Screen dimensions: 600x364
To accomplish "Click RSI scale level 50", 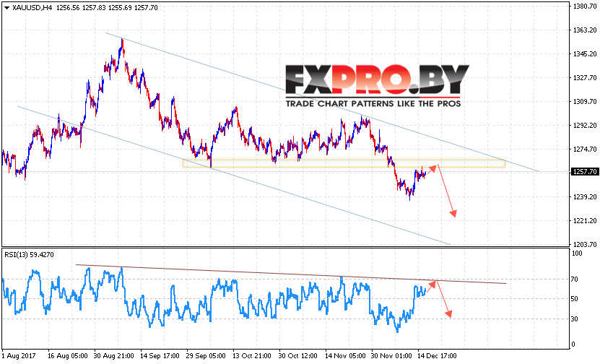I will click(x=575, y=299).
